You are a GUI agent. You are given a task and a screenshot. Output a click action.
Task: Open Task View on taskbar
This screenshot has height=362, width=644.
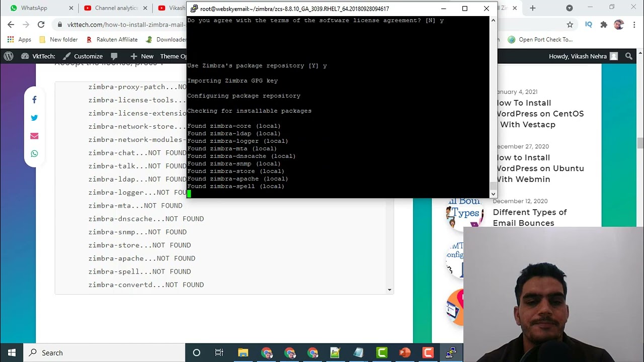point(219,352)
